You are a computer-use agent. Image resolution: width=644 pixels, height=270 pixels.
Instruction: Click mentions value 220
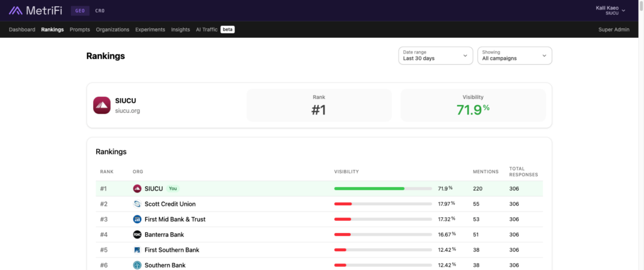478,189
